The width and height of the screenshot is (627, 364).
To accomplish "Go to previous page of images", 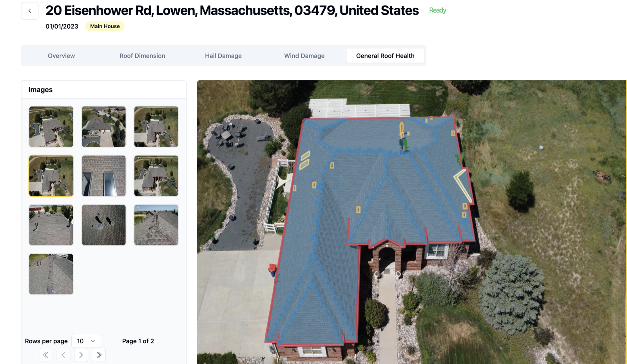I will click(x=63, y=355).
